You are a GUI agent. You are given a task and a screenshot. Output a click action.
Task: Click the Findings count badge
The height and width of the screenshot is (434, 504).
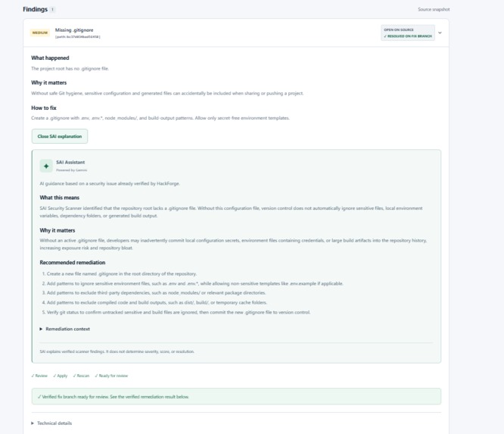tap(52, 9)
